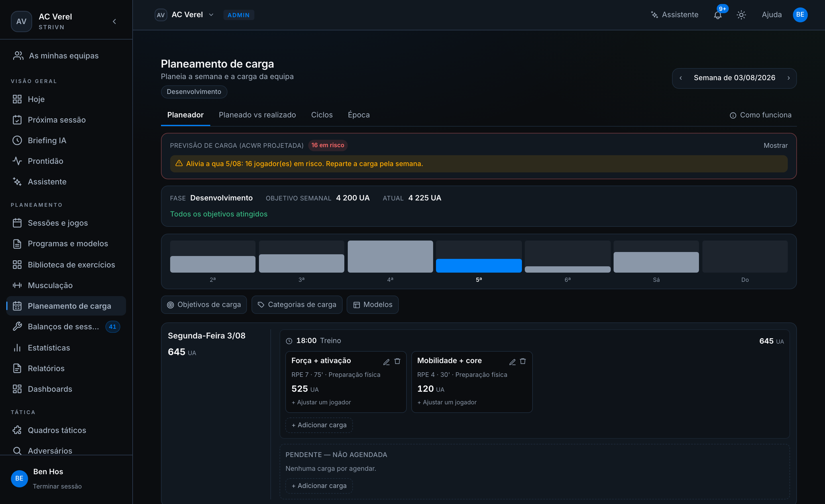Image resolution: width=825 pixels, height=504 pixels.
Task: Open Quadros táticos in the sidebar
Action: pos(66,430)
